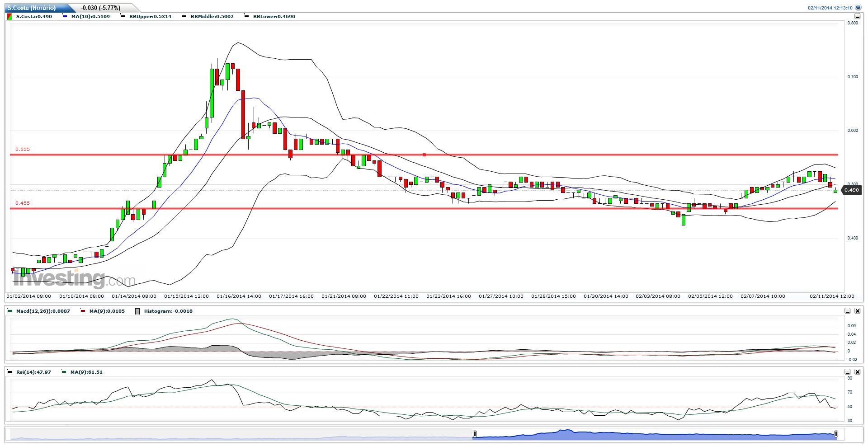Close the MACD indicator panel
The width and height of the screenshot is (868, 446).
[x=857, y=311]
